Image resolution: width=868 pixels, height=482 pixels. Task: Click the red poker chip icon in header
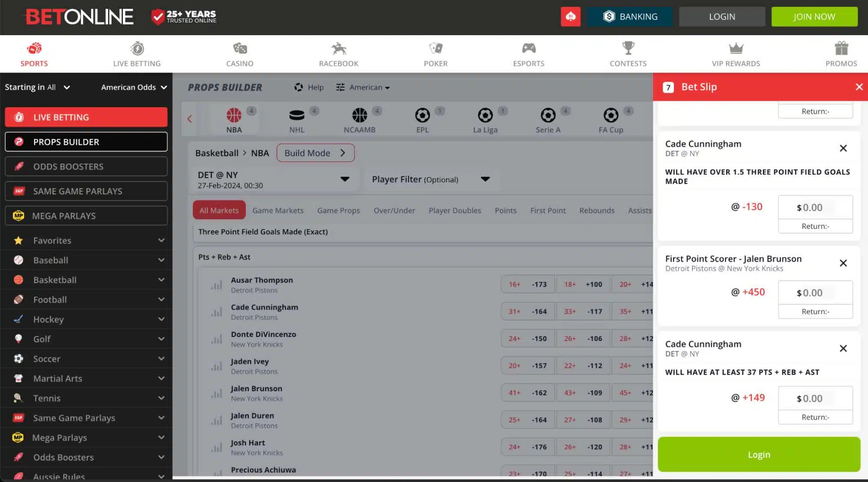point(571,17)
